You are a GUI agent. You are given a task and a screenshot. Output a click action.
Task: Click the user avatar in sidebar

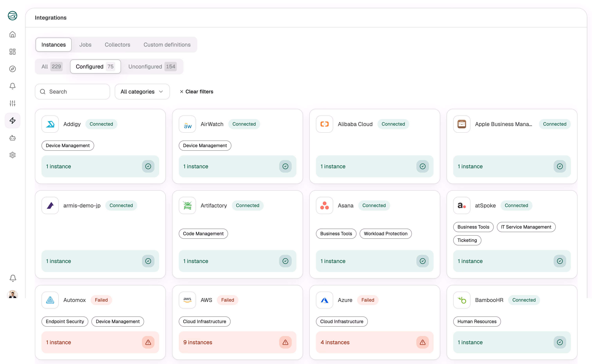(x=13, y=294)
